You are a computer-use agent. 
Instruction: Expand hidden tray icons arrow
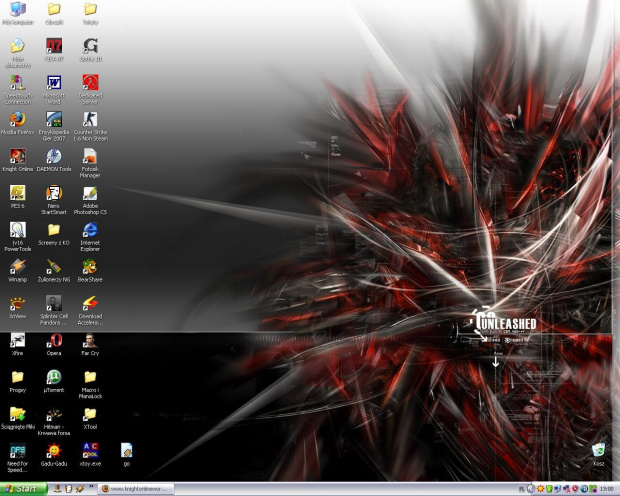(531, 489)
